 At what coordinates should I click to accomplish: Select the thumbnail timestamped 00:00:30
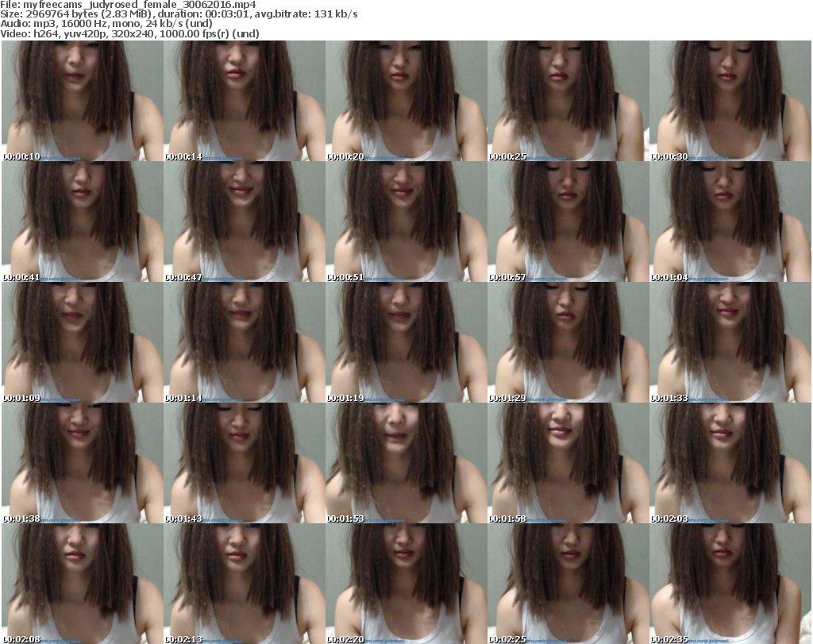(x=730, y=101)
